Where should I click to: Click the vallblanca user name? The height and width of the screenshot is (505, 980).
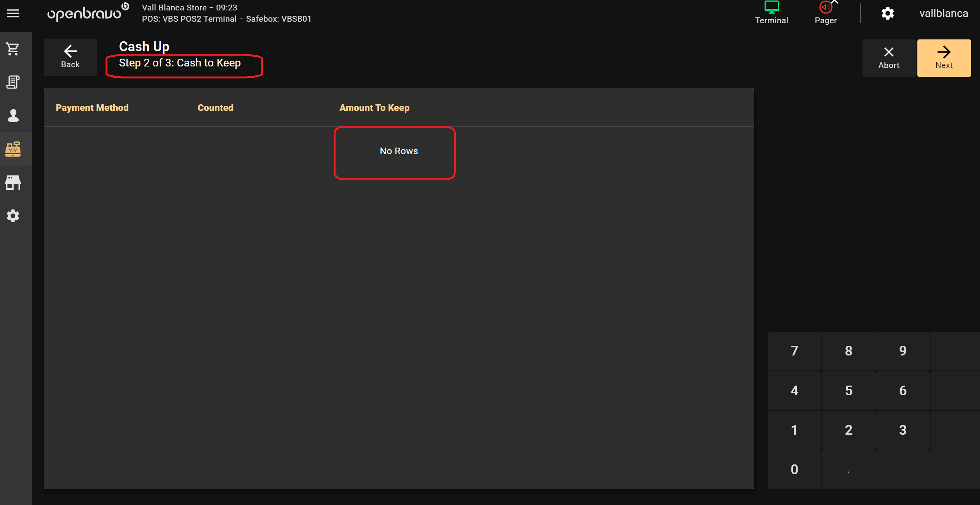click(x=943, y=14)
